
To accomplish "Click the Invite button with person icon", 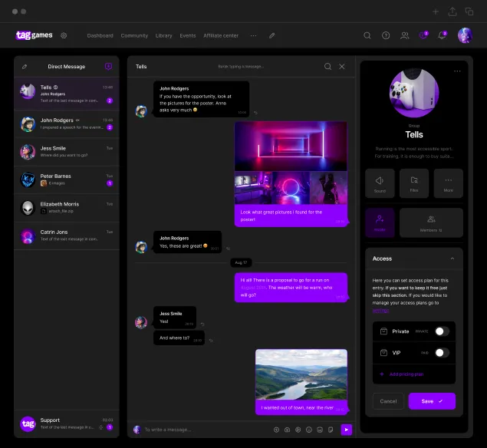I will coord(380,222).
